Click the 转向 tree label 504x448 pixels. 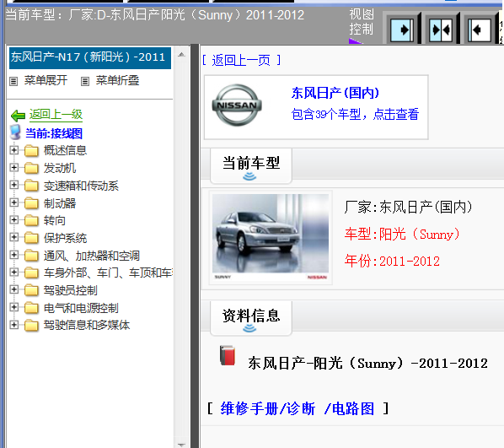point(55,221)
